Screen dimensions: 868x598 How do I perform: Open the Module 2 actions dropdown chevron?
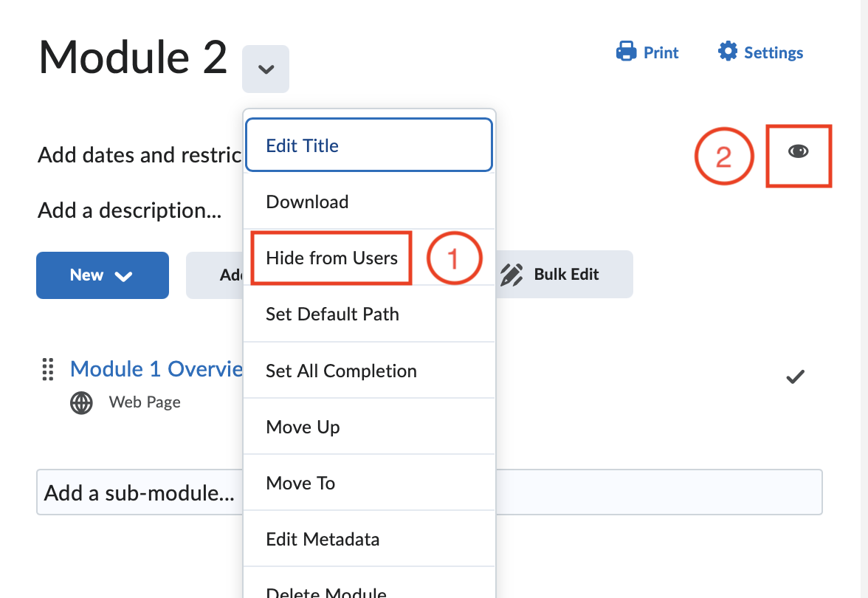[265, 69]
